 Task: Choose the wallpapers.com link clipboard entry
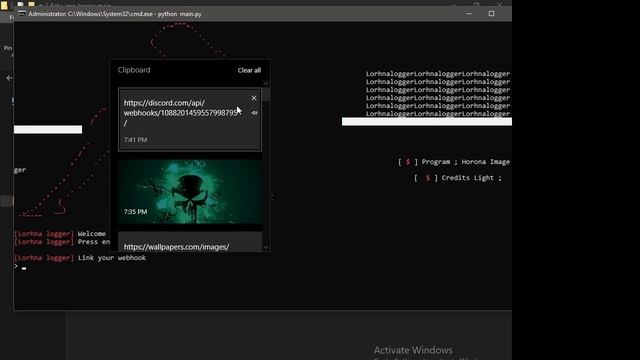click(190, 242)
